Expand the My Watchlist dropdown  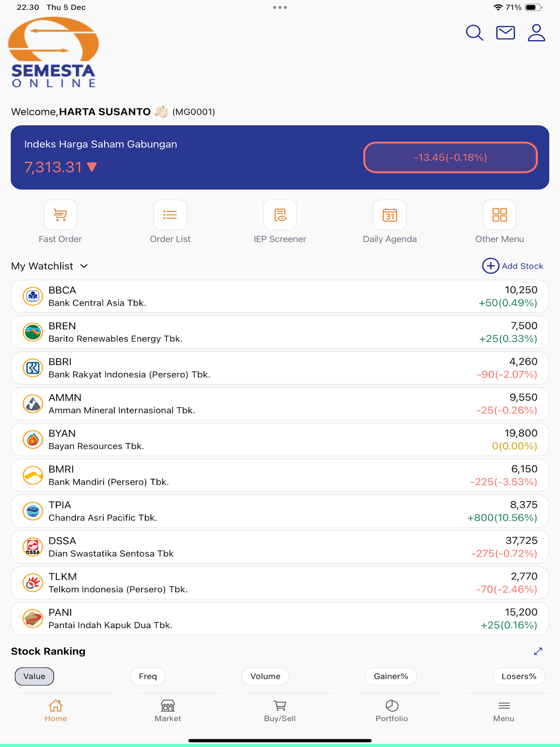click(50, 266)
